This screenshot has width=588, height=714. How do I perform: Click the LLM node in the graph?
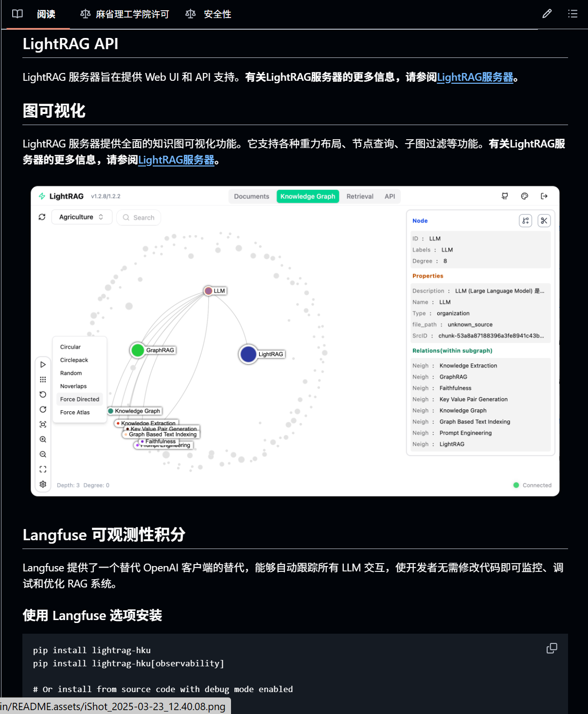click(209, 291)
